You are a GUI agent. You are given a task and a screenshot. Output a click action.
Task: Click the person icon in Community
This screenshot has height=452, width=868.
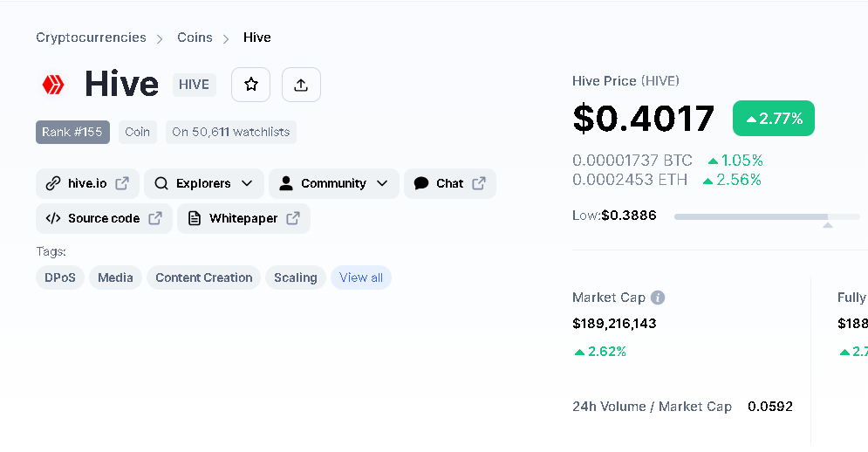coord(286,183)
